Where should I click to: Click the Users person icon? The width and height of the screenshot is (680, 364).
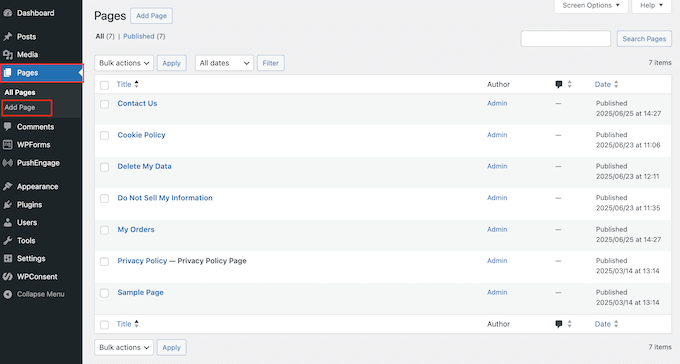tap(7, 223)
